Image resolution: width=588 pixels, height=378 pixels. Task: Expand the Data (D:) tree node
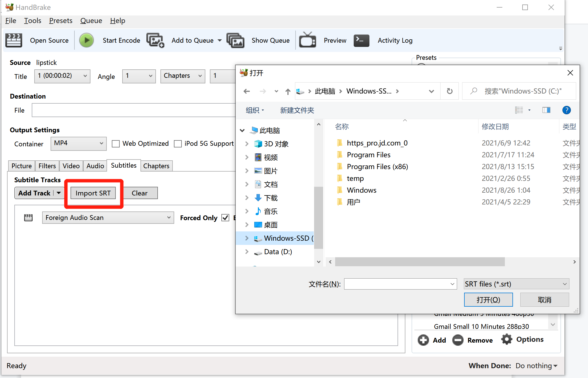(x=247, y=252)
